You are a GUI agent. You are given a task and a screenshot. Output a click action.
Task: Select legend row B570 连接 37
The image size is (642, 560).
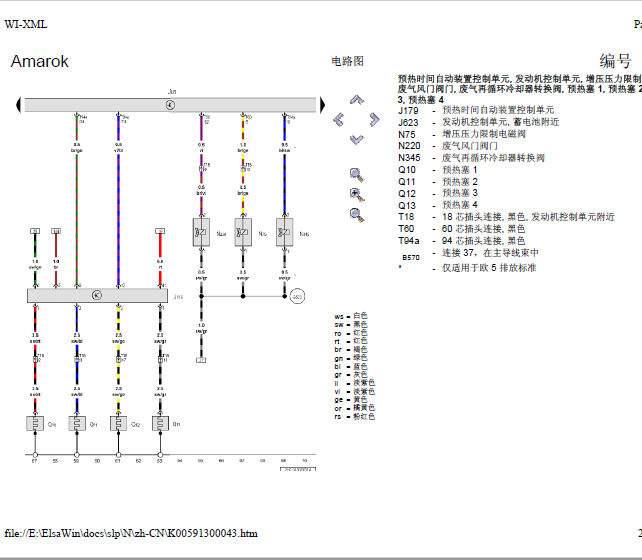[x=470, y=254]
